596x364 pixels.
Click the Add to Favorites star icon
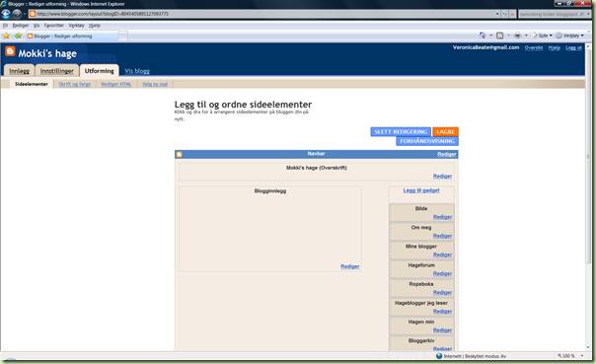point(18,36)
